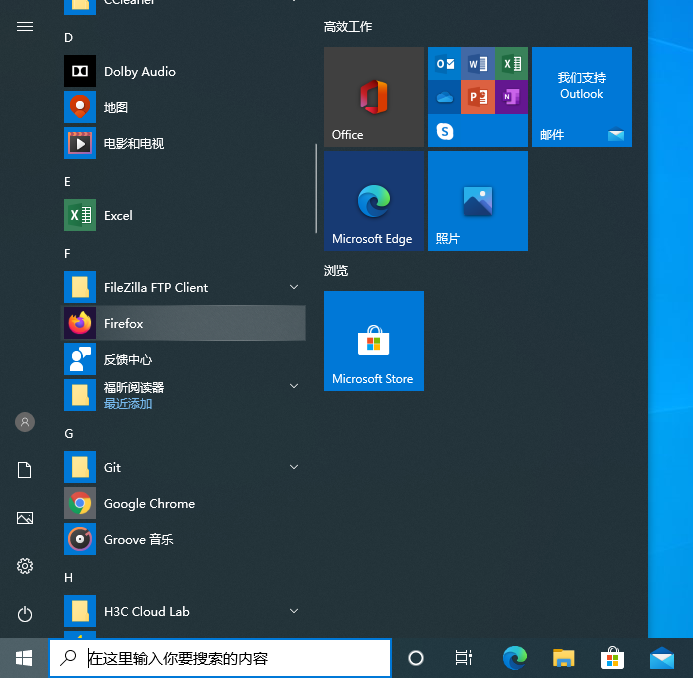The height and width of the screenshot is (678, 693).
Task: Open the Mail (邮件) Outlook tile
Action: pyautogui.click(x=582, y=97)
